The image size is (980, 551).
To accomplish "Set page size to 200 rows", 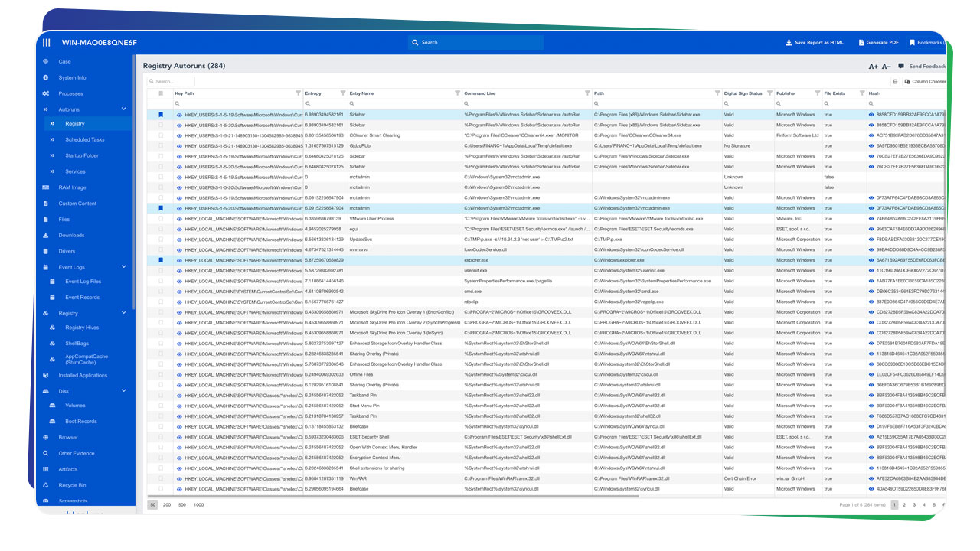I will pos(167,505).
